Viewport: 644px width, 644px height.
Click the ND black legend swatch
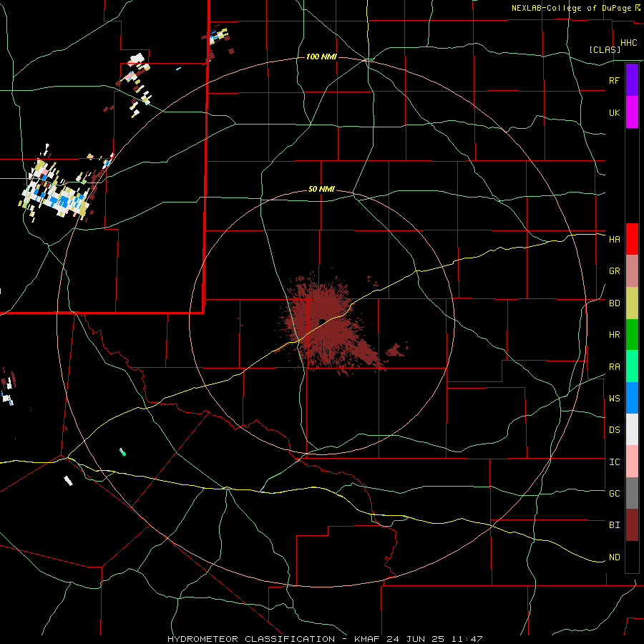coord(632,557)
